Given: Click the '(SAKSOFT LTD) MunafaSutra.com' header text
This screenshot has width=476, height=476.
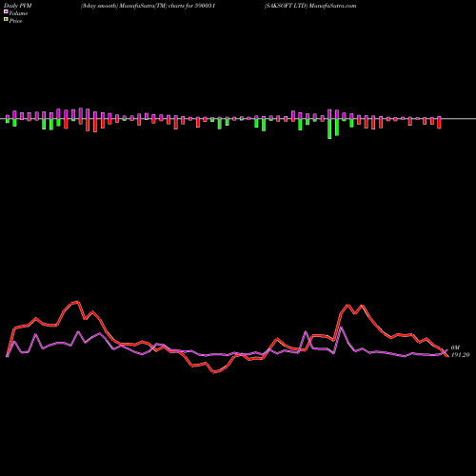Looking at the screenshot, I should point(310,6).
